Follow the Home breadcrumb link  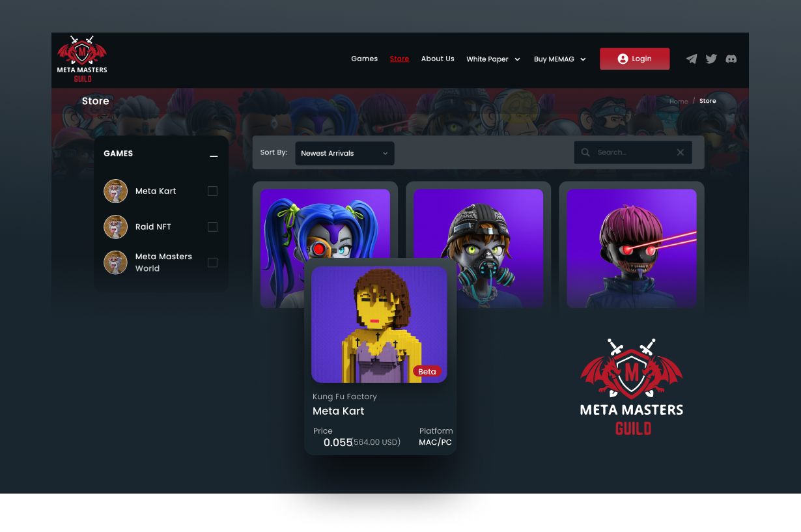679,102
